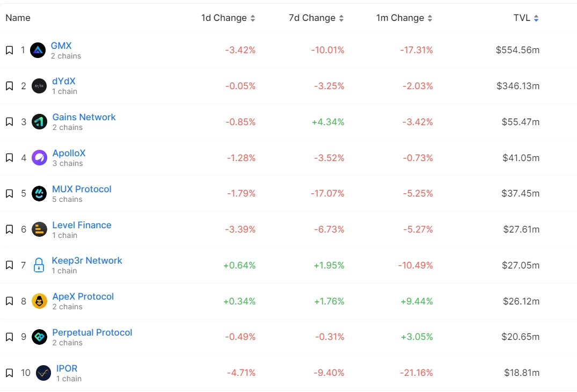Sort by 1d Change column arrows
This screenshot has height=392, width=577.
[253, 18]
